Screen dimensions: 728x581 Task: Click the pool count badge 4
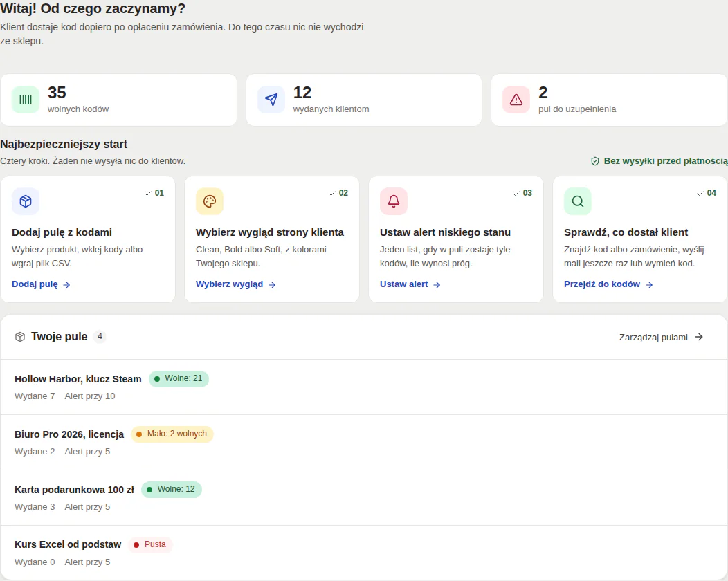(100, 336)
